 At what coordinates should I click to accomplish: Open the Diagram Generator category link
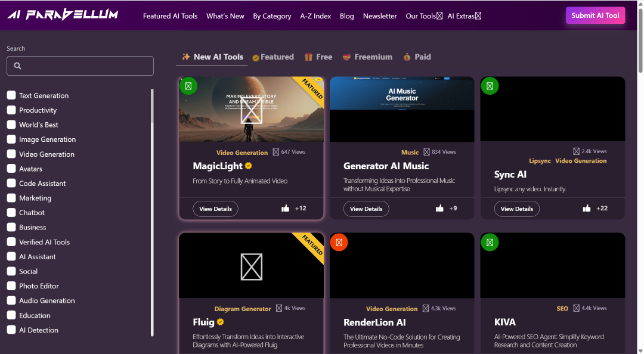pyautogui.click(x=243, y=309)
